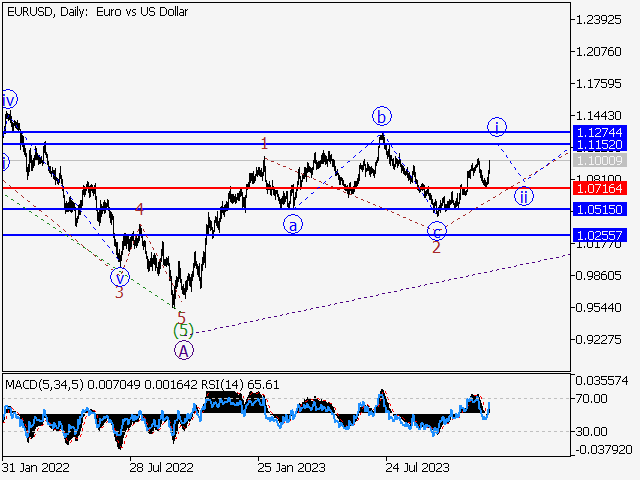Viewport: 640px width, 480px height.
Task: Select the circled wave ii label
Action: [524, 196]
